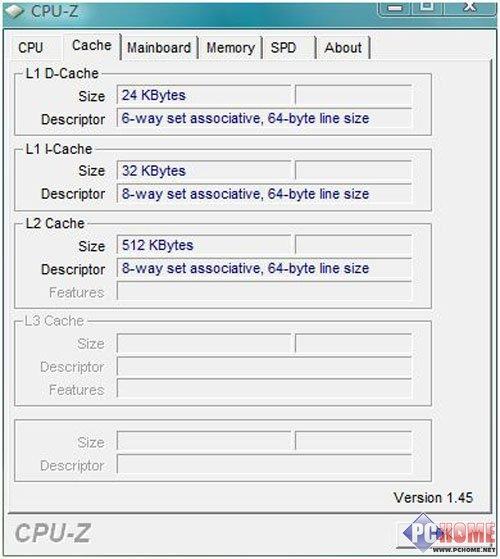Minimize the CPU-Z window
This screenshot has height=559, width=500.
(395, 8)
